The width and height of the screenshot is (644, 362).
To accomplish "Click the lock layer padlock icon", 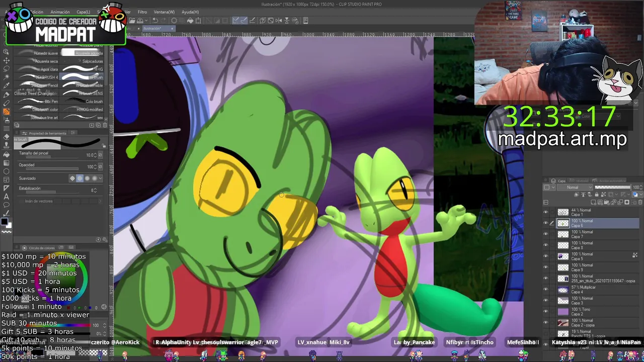I will pos(597,195).
